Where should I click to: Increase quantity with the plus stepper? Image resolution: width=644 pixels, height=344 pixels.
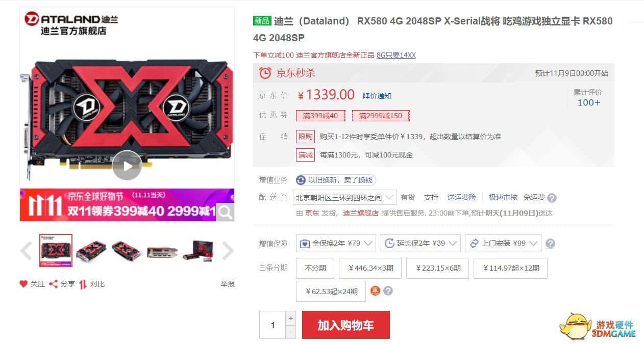point(291,318)
